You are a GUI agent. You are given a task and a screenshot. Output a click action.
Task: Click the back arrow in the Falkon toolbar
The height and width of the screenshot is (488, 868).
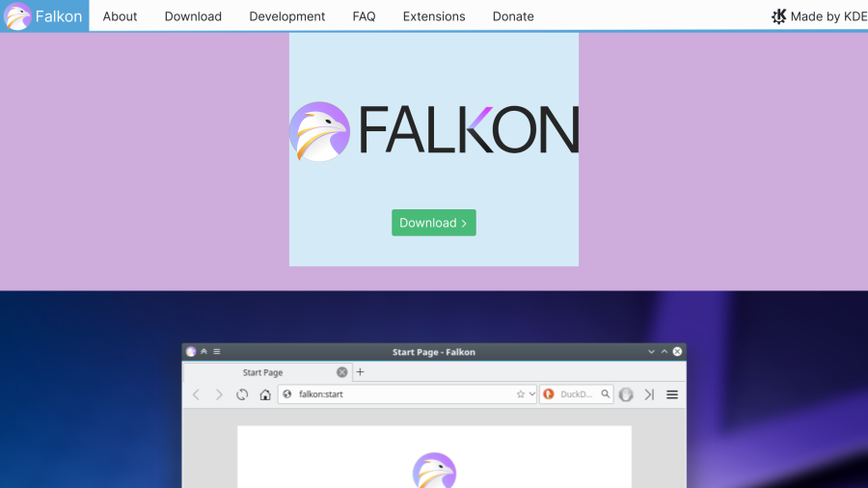coord(196,394)
